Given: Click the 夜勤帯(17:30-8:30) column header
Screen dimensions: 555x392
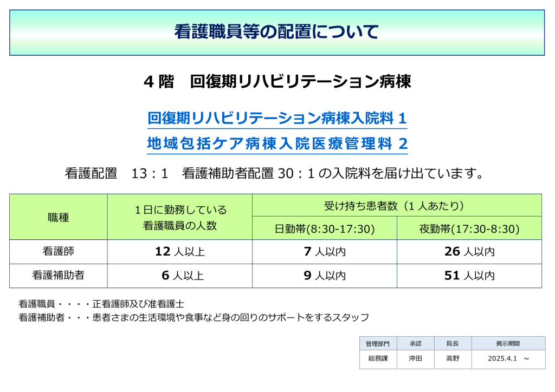Looking at the screenshot, I should (469, 229).
